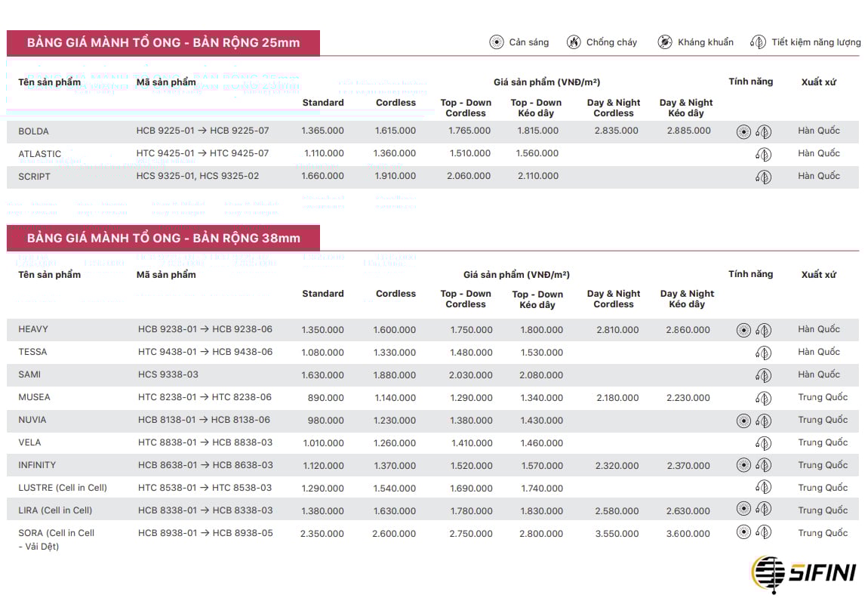This screenshot has width=868, height=604.
Task: Click the energy-saving icon in MUSEA row
Action: [763, 398]
